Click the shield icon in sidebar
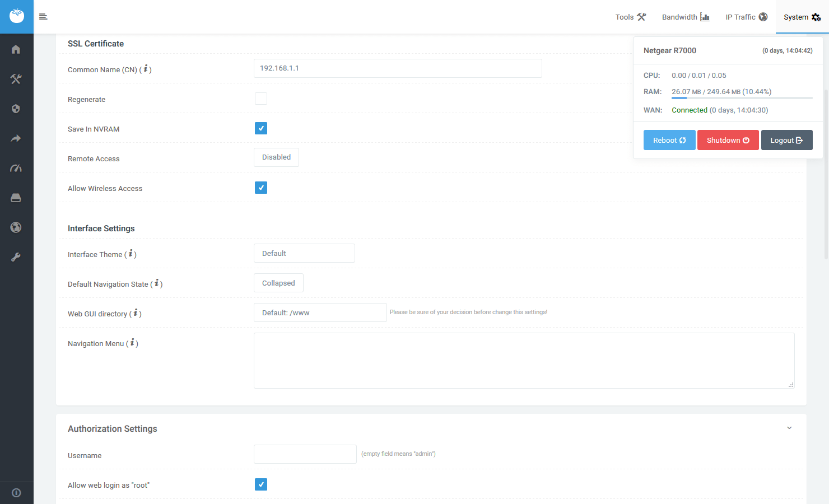This screenshot has height=504, width=829. (16, 109)
